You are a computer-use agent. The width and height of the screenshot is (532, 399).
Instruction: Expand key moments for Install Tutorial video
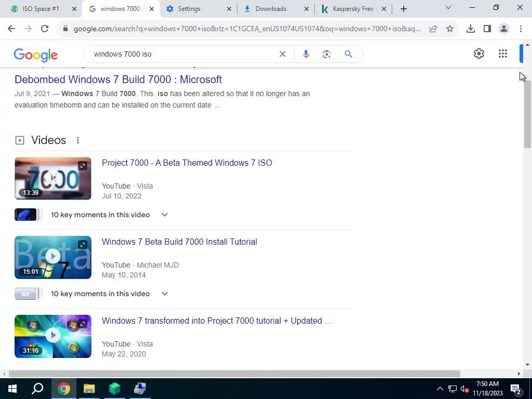(165, 294)
